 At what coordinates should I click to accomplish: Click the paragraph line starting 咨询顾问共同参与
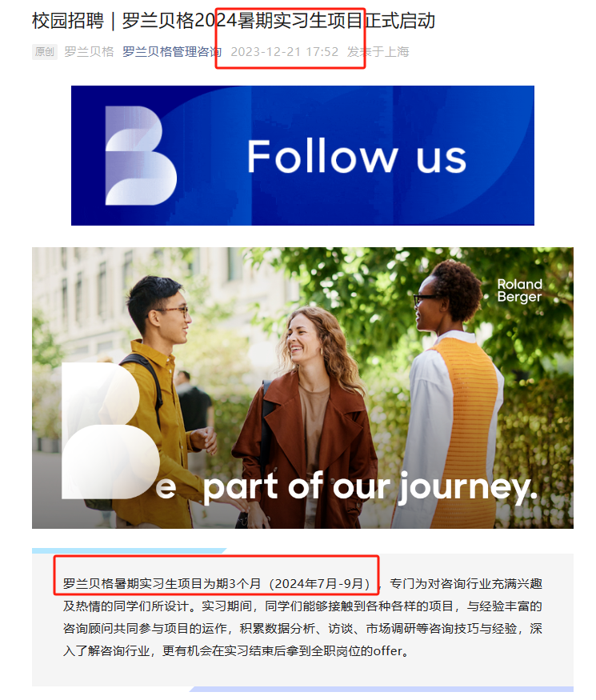(x=302, y=629)
